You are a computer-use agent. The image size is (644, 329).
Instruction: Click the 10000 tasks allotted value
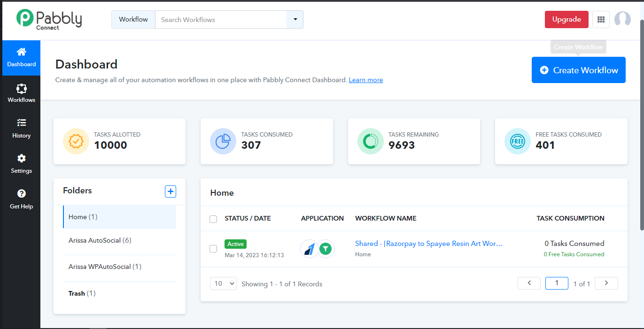[110, 145]
